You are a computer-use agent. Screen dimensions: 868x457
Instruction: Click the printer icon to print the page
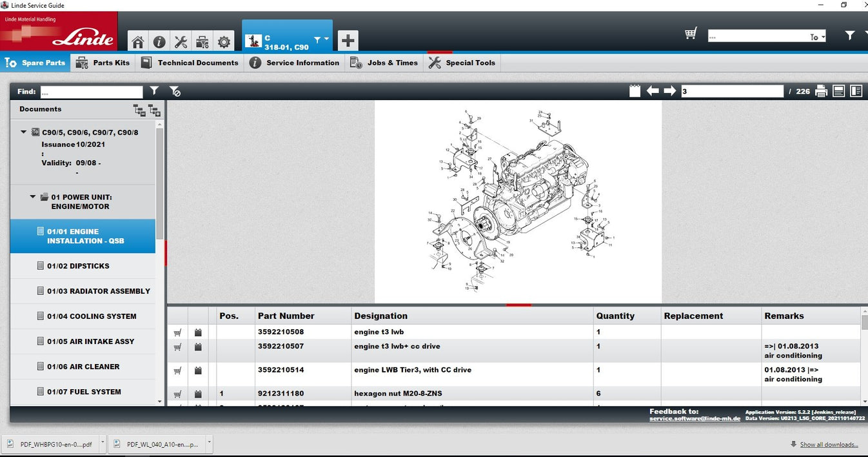821,90
